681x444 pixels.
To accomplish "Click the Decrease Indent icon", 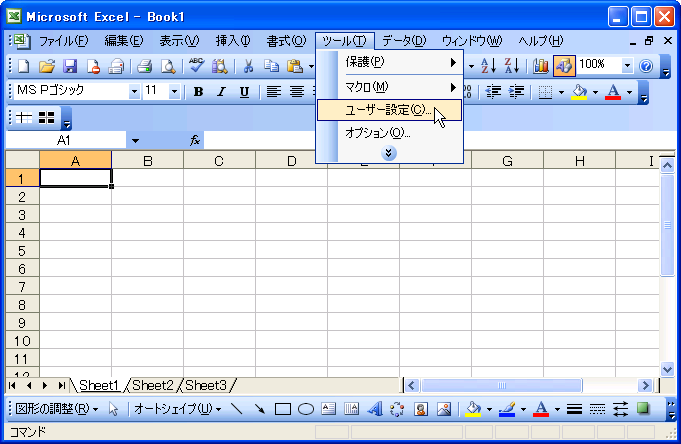I will [493, 92].
